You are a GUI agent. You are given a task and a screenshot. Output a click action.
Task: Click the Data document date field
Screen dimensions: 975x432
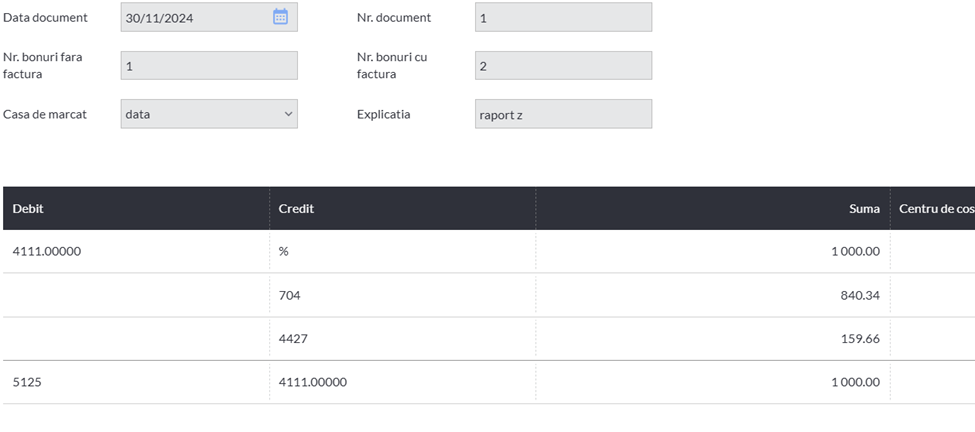209,17
